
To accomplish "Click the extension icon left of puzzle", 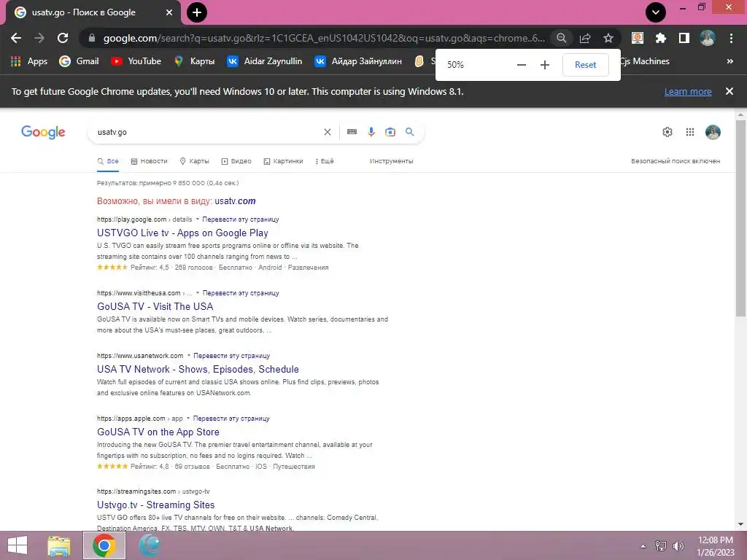I will tap(638, 38).
